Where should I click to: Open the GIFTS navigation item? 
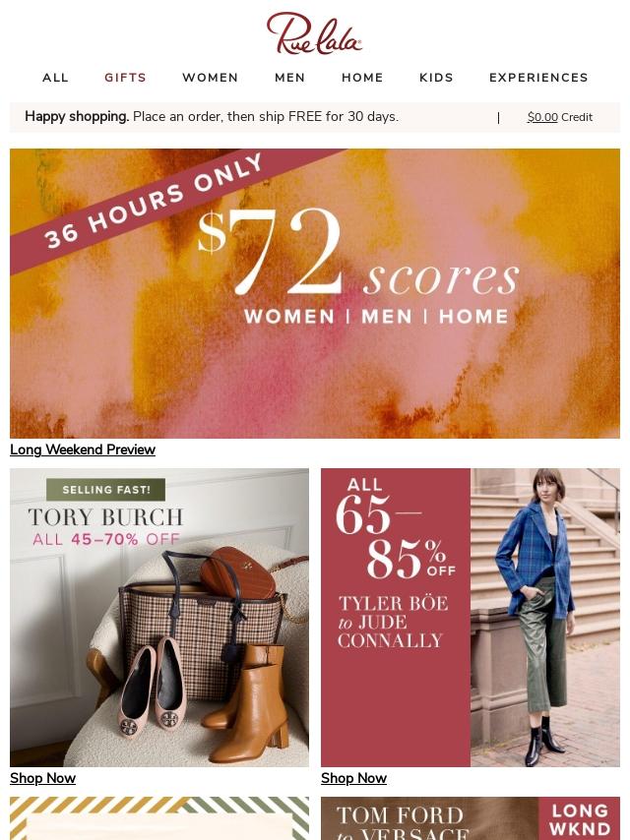coord(125,78)
